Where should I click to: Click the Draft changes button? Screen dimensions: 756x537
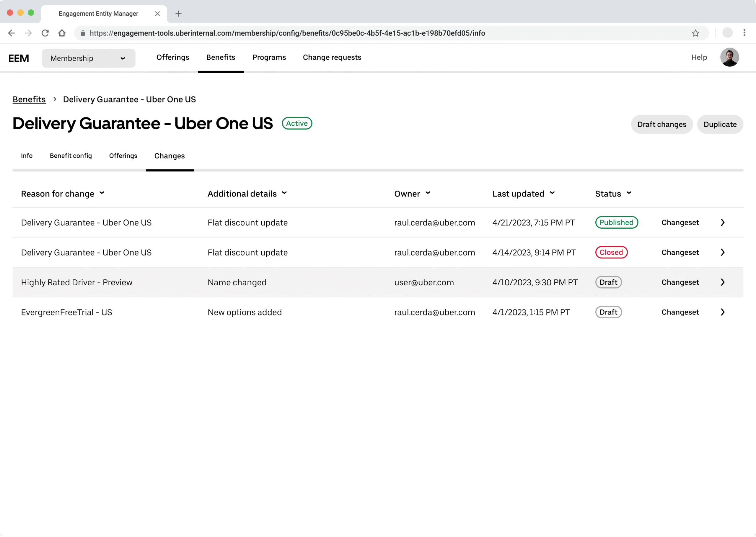(661, 124)
